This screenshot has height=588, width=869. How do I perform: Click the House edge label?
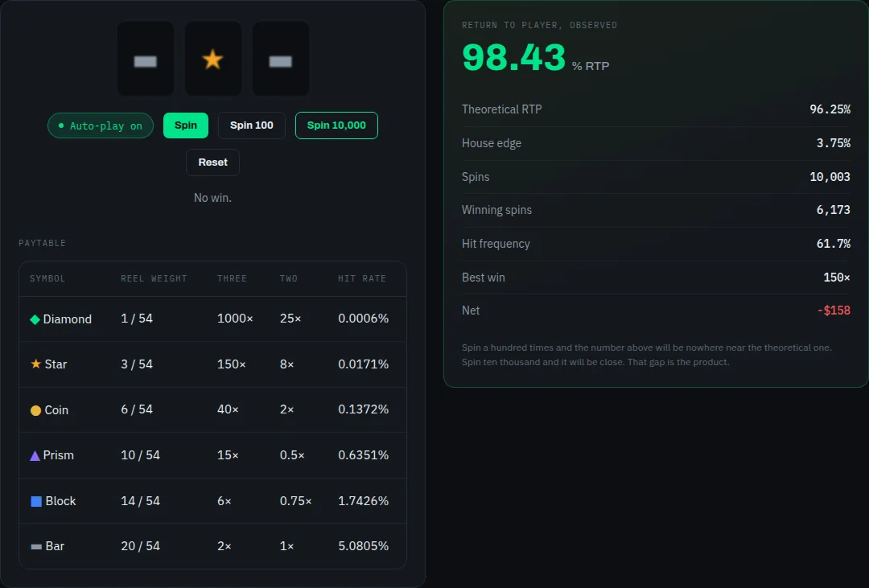(492, 143)
